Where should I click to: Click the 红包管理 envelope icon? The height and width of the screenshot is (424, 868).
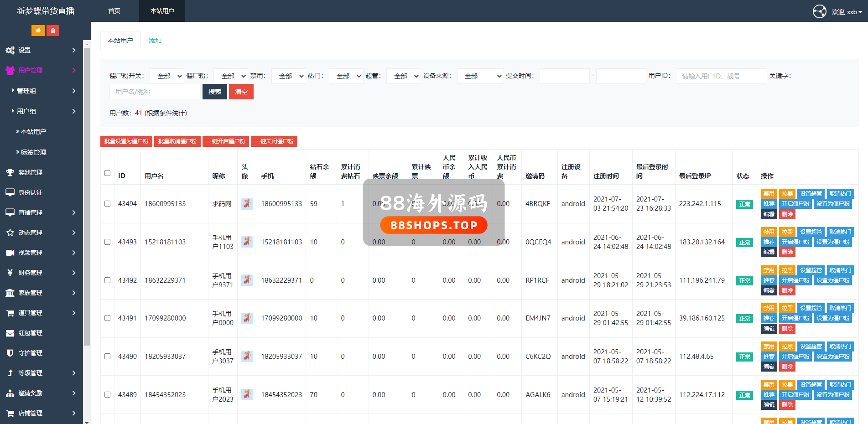click(x=10, y=333)
